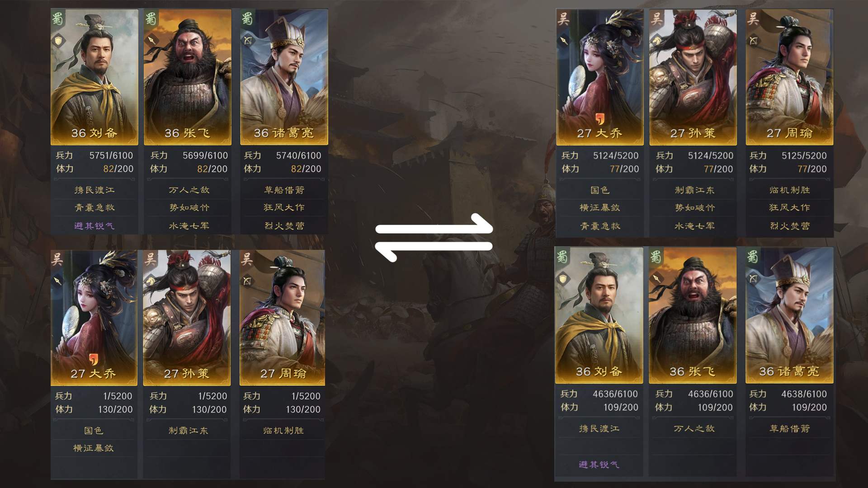Click bow icon on 周瑜 card with 1/5200 troops
This screenshot has width=868, height=488.
247,281
